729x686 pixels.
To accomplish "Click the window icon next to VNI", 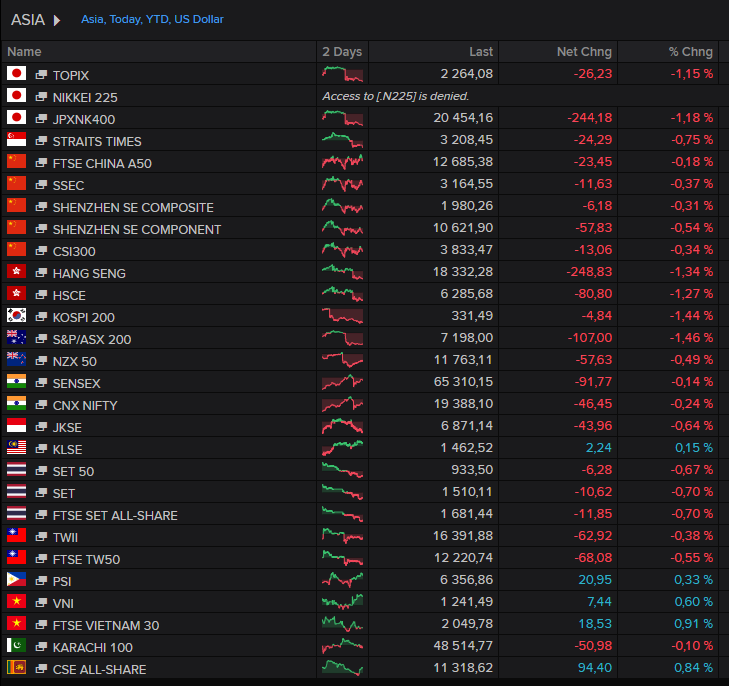I will coord(41,602).
